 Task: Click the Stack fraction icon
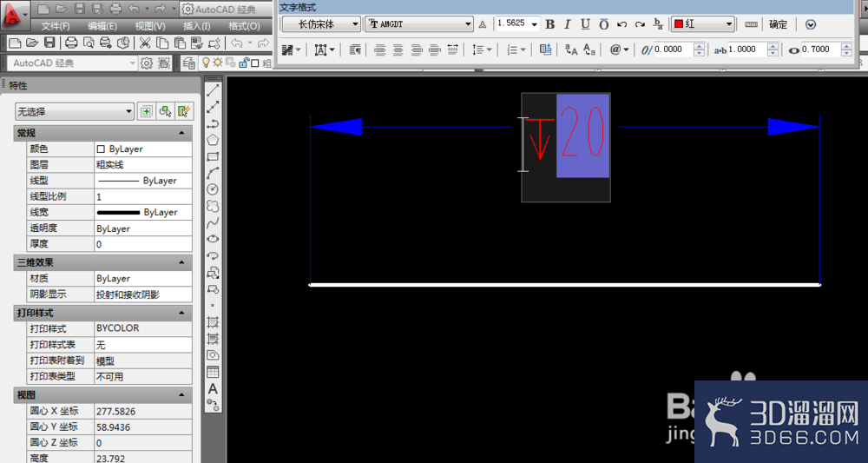(x=659, y=24)
